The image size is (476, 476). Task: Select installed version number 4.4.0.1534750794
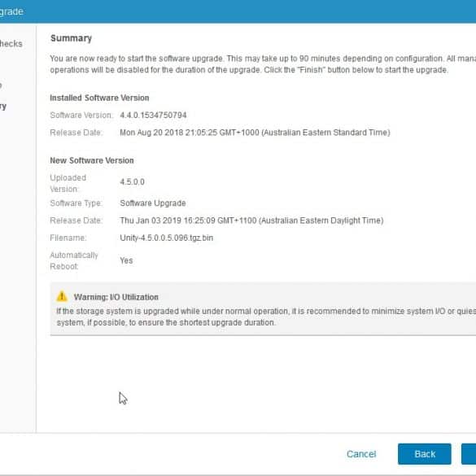153,115
